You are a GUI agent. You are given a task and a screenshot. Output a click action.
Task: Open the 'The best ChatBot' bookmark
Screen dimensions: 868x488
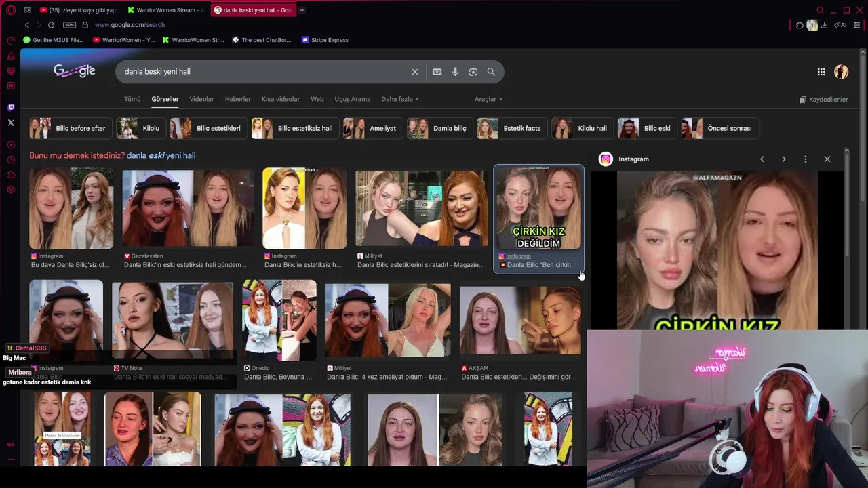[261, 40]
